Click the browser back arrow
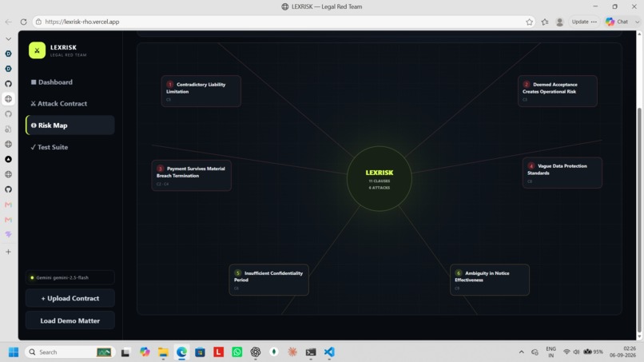The width and height of the screenshot is (644, 362). point(8,22)
